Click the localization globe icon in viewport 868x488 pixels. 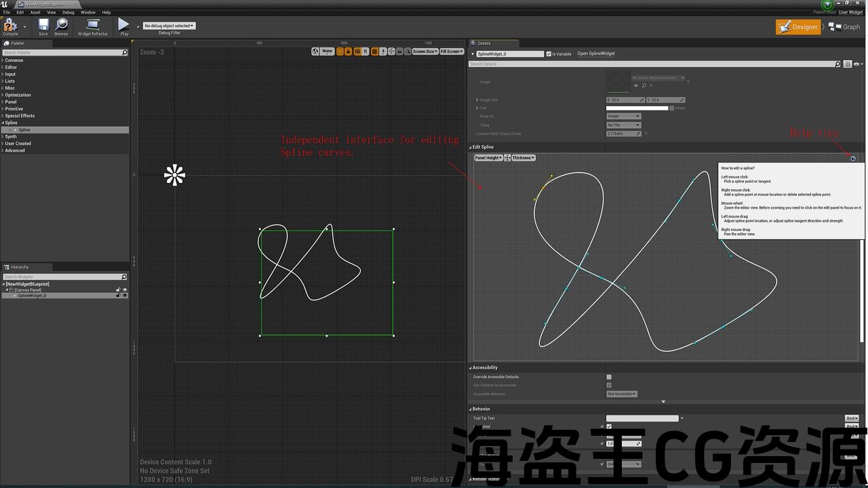pos(315,52)
